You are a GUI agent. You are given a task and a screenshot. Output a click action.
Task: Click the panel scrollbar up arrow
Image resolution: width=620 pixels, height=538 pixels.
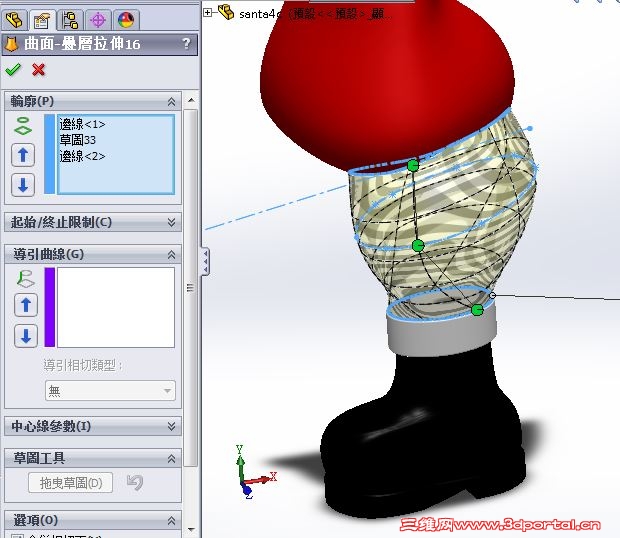(x=191, y=100)
